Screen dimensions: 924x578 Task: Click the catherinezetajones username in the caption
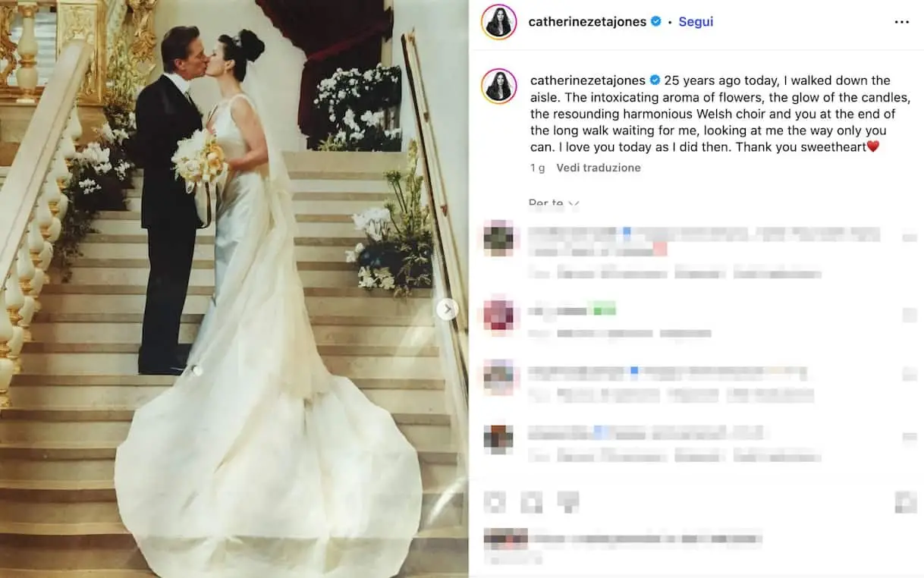(588, 80)
